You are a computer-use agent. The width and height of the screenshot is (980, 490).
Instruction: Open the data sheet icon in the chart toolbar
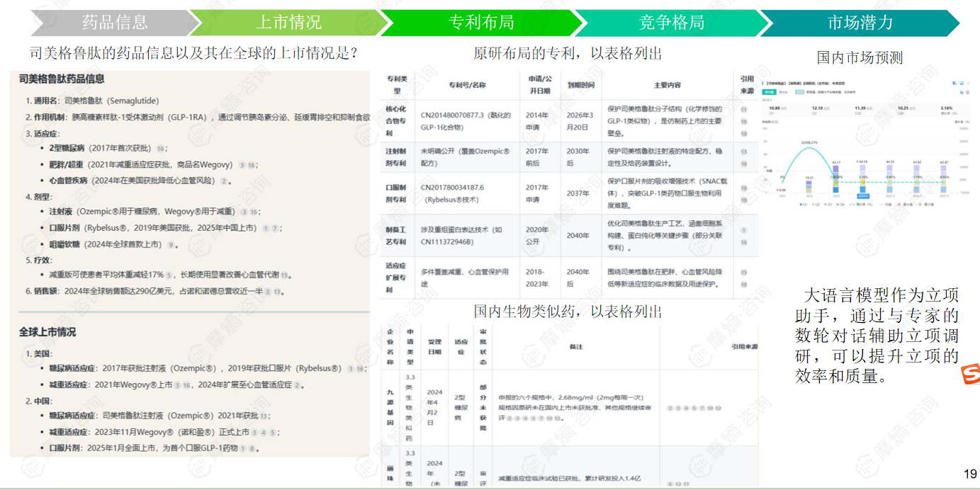[968, 93]
